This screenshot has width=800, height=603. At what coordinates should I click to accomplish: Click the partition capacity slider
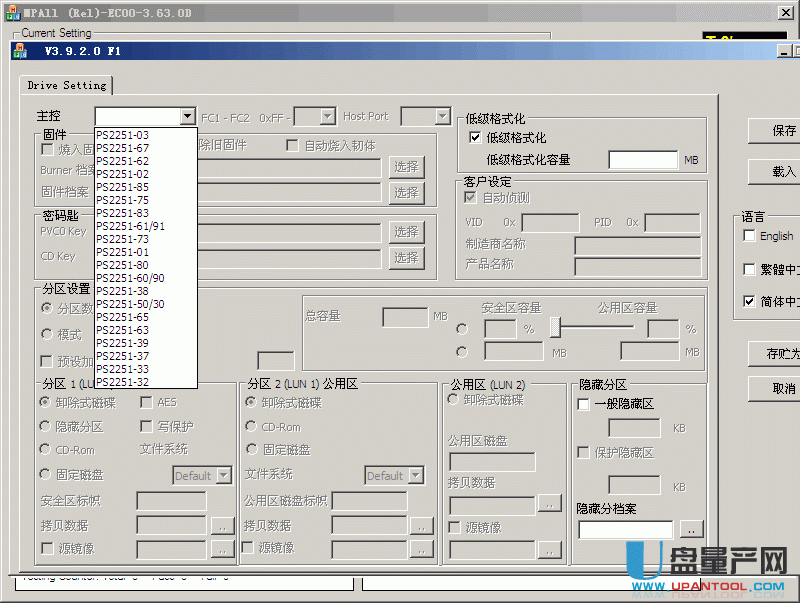point(556,328)
